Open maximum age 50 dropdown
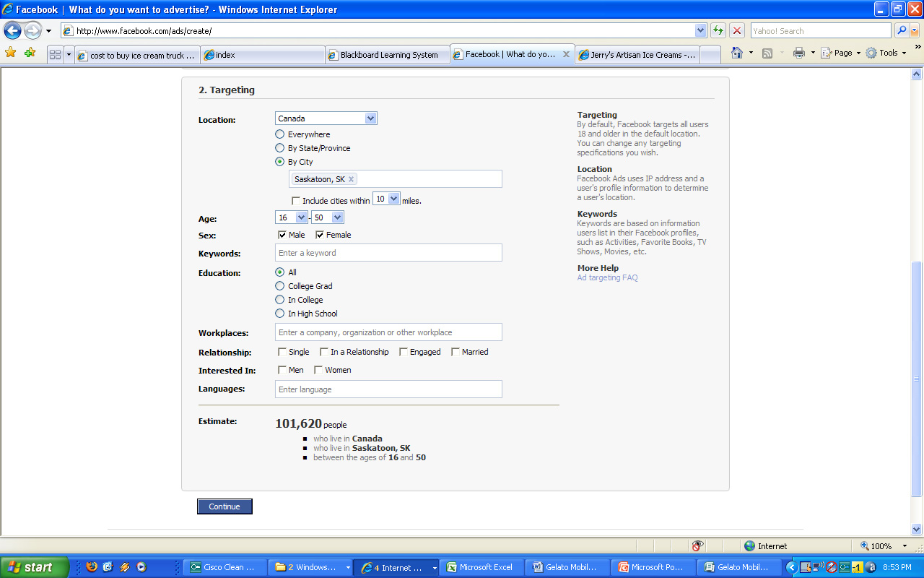Screen dimensions: 924x578 pos(328,217)
